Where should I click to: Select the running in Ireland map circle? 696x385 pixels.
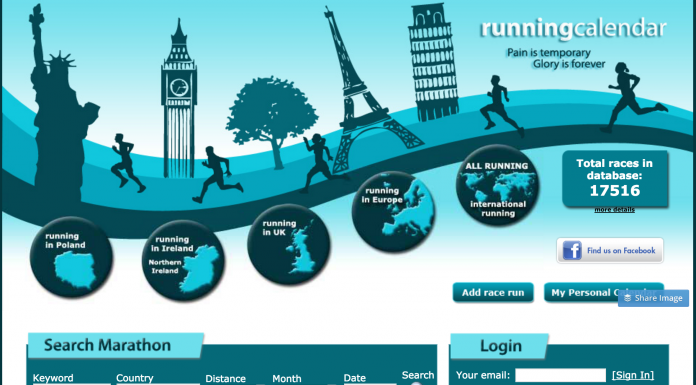pos(183,261)
